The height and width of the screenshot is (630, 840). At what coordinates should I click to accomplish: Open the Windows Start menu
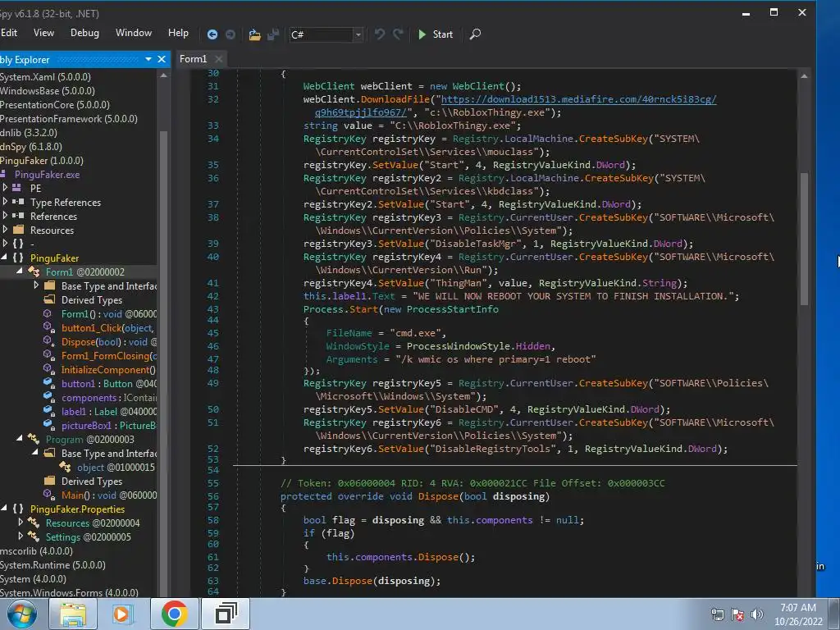click(21, 614)
